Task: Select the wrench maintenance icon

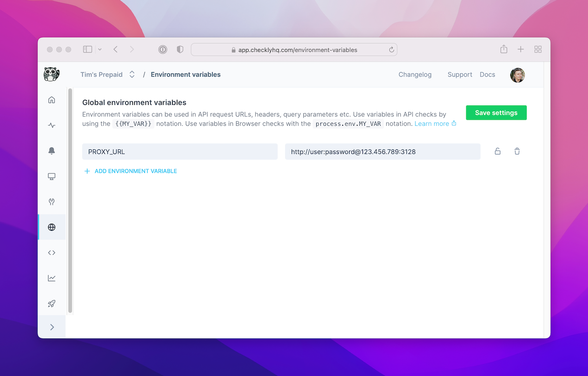Action: (51, 202)
